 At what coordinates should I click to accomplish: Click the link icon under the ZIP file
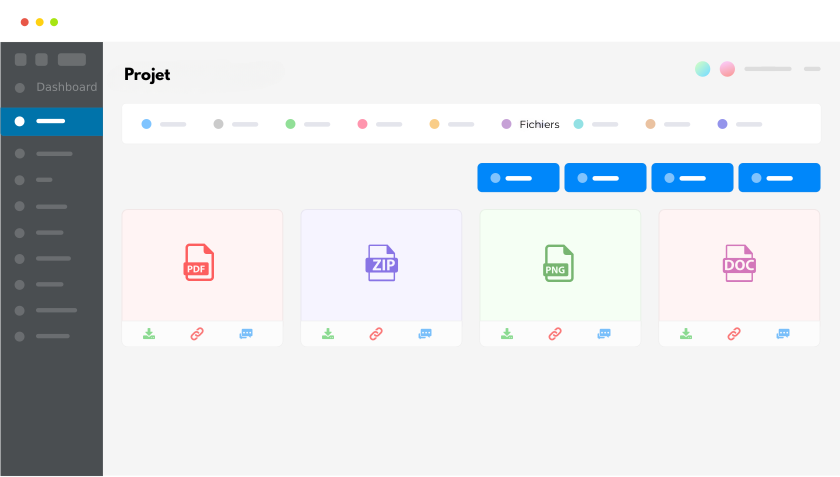[376, 334]
